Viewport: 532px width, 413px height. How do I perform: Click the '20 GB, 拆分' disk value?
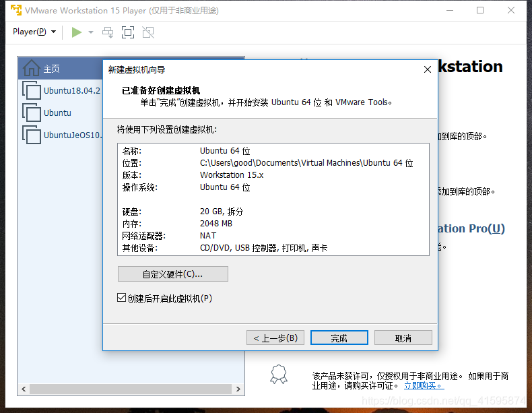[x=222, y=212]
